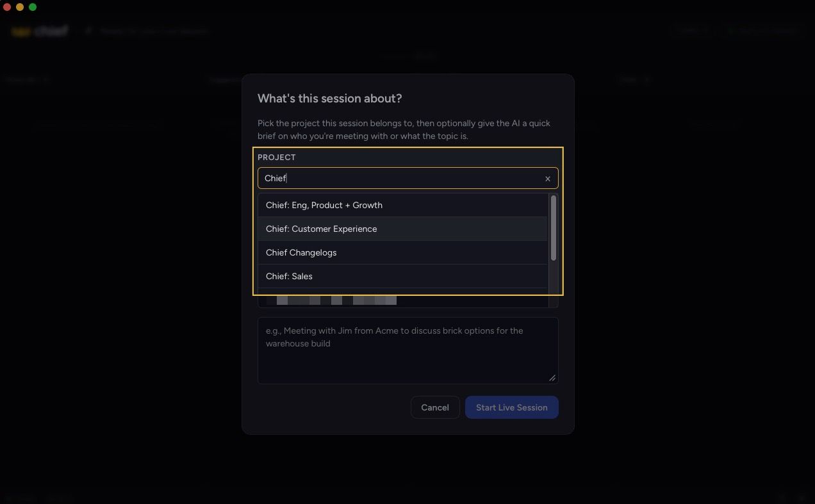Image resolution: width=815 pixels, height=504 pixels.
Task: Select the blurred project option below Chief: Sales
Action: [x=403, y=299]
